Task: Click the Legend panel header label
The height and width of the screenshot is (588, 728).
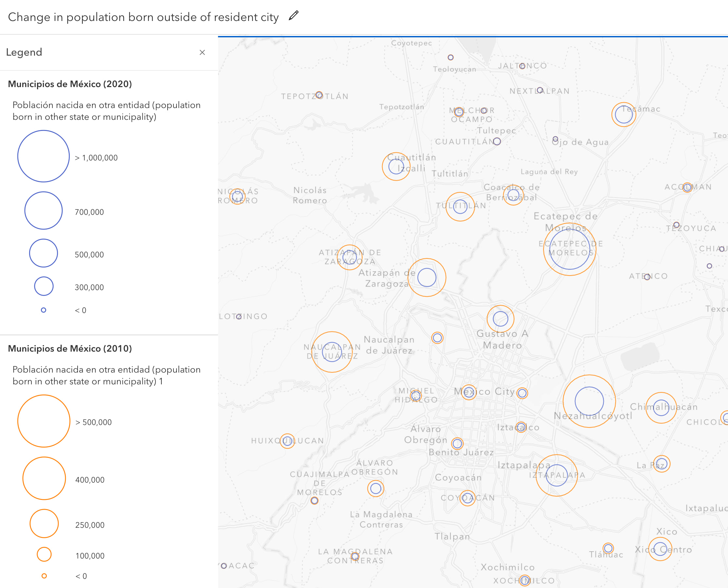Action: (x=24, y=52)
